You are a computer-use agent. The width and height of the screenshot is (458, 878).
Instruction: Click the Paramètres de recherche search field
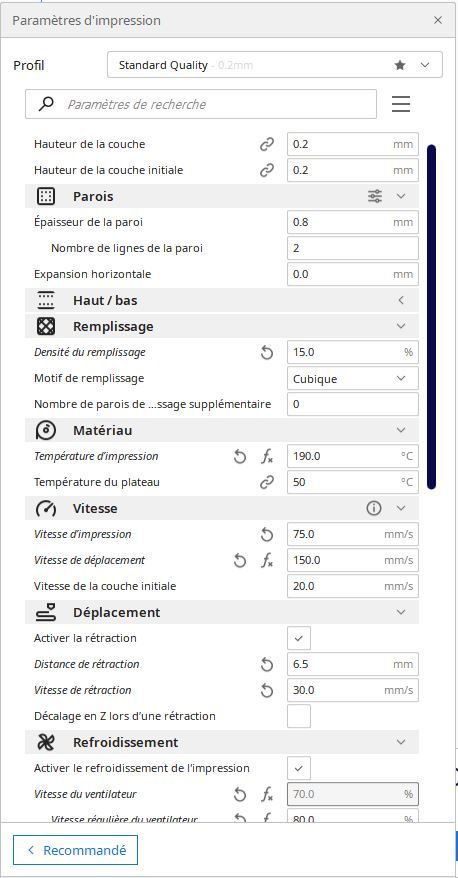[x=201, y=104]
